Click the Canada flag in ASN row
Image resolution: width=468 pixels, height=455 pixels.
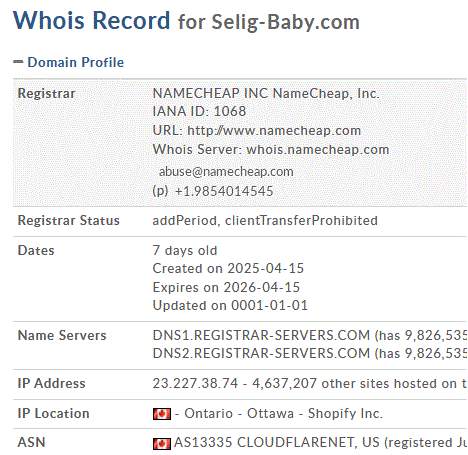coord(162,444)
